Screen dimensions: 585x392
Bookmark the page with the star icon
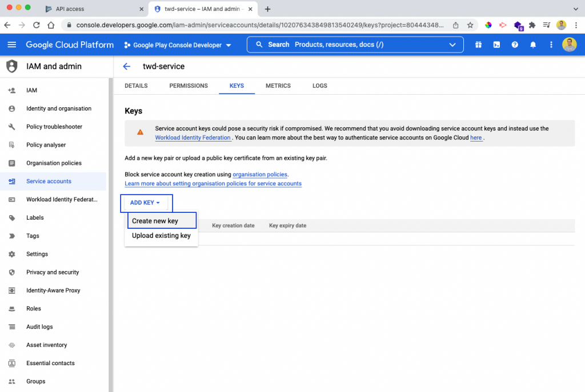coord(470,25)
